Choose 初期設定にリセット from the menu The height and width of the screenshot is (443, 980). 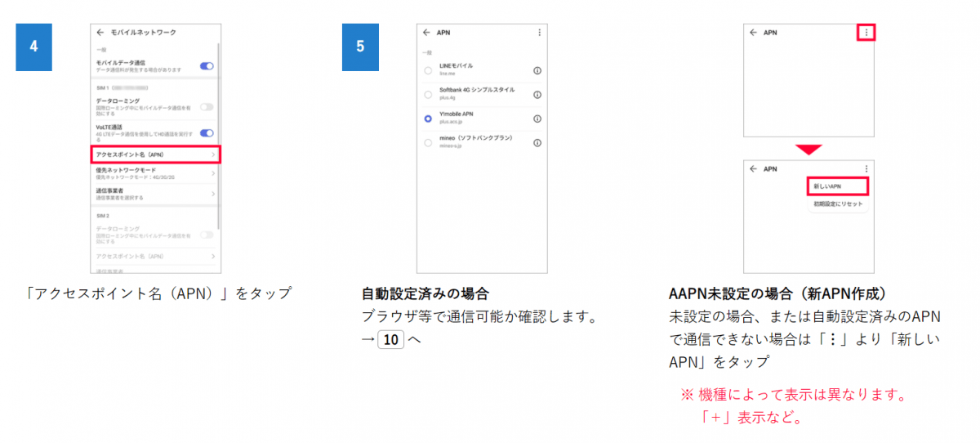[x=837, y=205]
